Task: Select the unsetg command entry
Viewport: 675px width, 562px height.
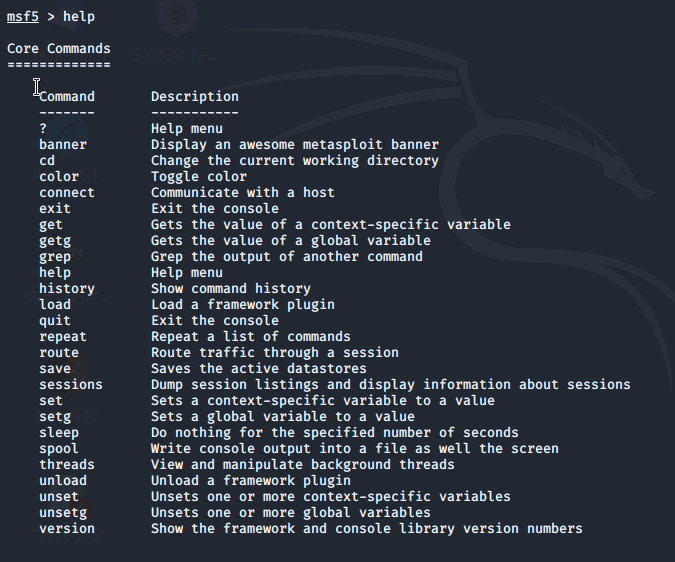Action: tap(63, 513)
